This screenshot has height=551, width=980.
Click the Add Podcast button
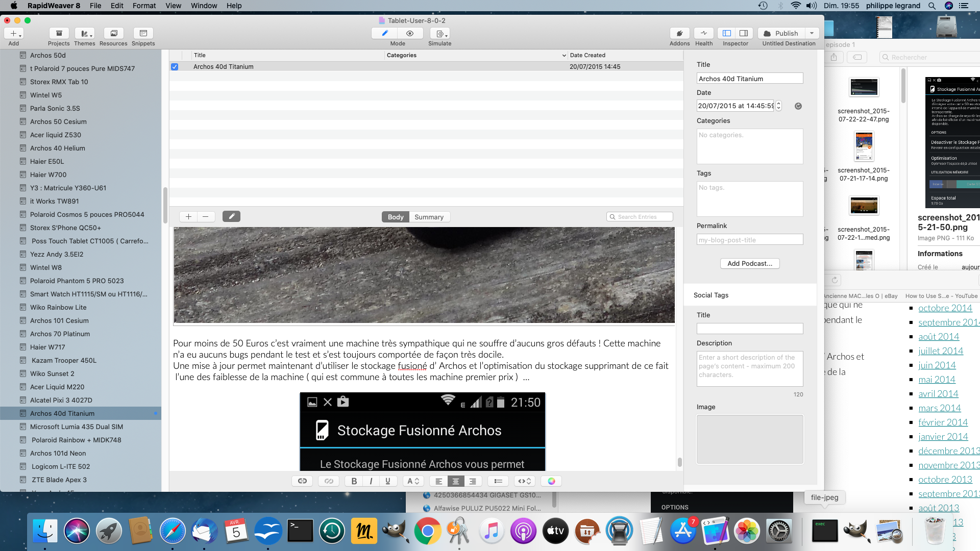click(x=750, y=264)
